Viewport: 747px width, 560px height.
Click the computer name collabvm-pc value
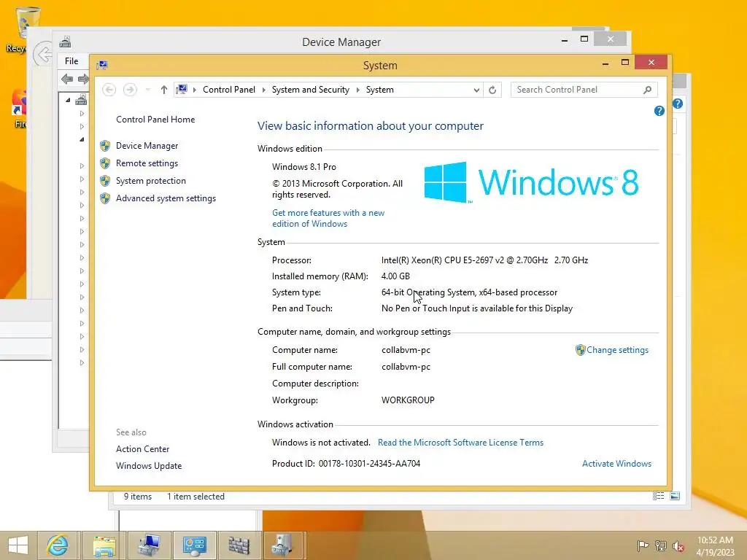click(406, 350)
